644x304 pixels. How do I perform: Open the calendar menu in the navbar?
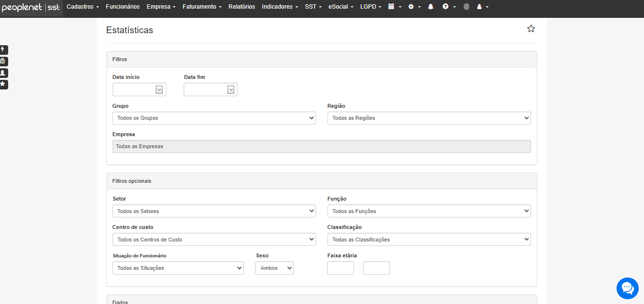click(394, 7)
